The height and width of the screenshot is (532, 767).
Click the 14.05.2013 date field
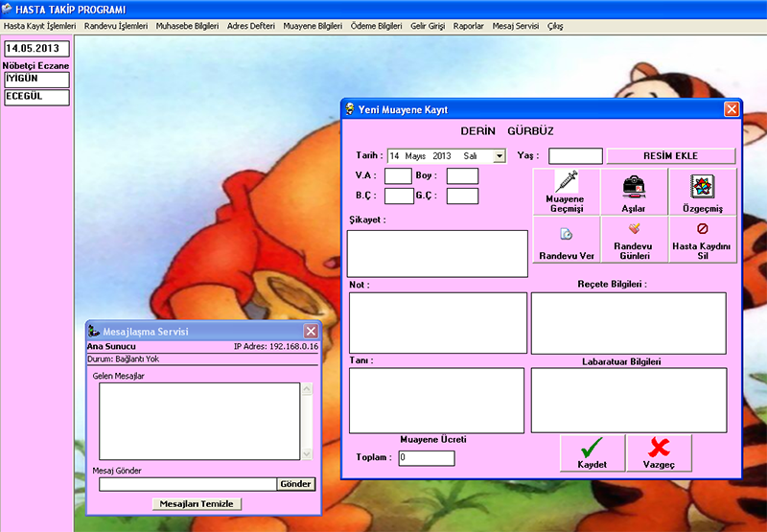[x=36, y=49]
